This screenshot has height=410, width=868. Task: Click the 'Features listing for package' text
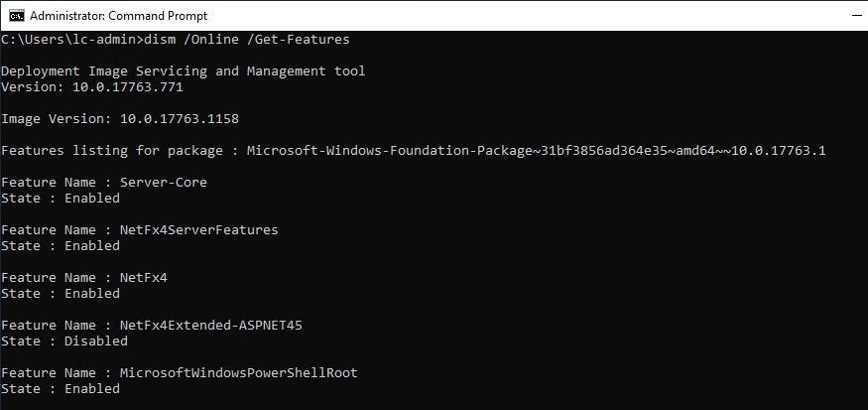(112, 151)
